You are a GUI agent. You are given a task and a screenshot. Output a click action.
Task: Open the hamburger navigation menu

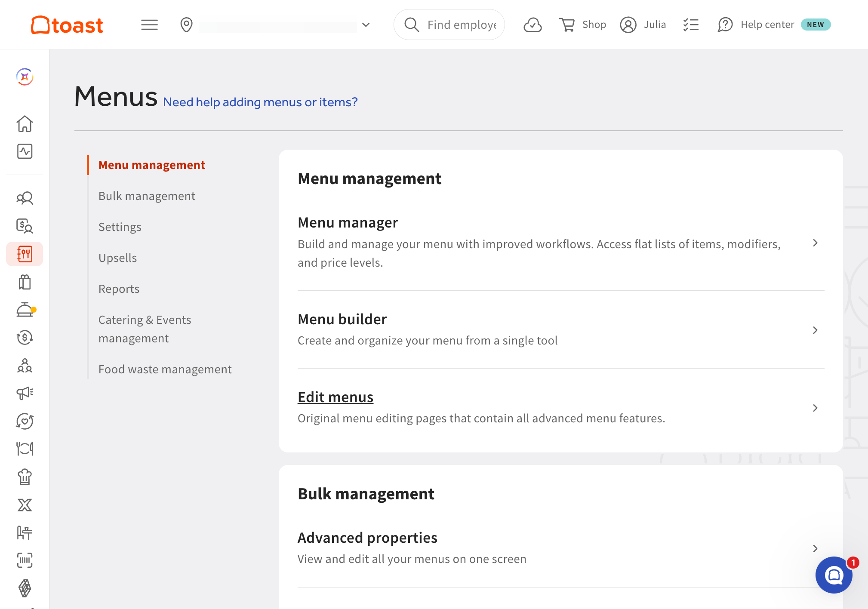(149, 25)
